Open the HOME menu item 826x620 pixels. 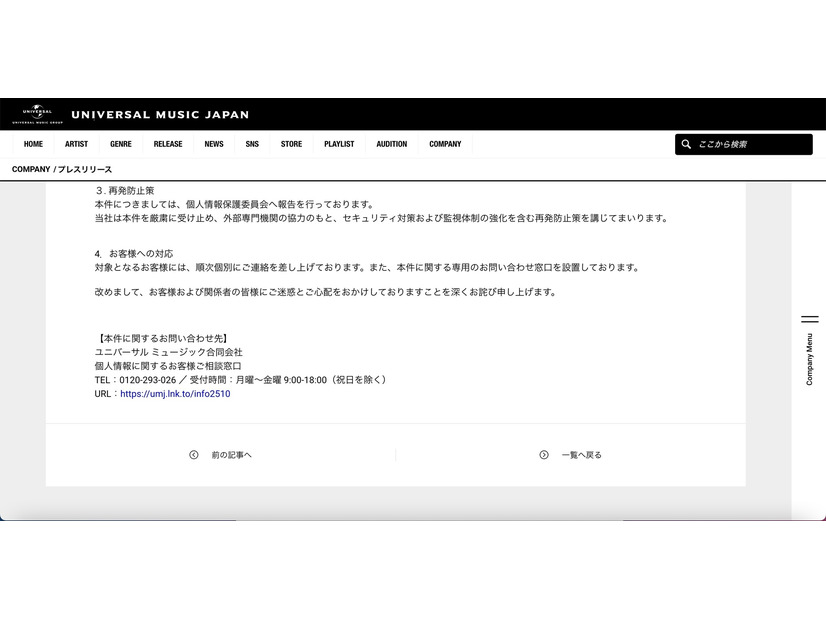pyautogui.click(x=33, y=144)
